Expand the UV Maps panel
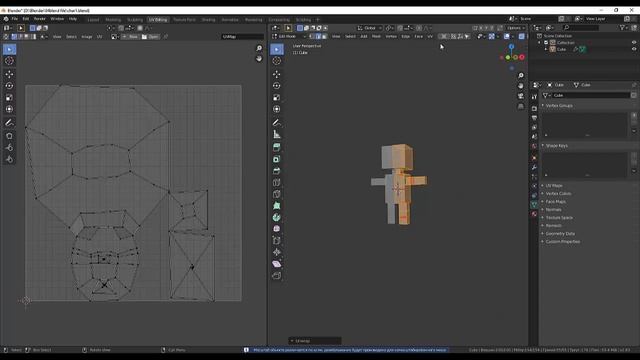 point(554,185)
